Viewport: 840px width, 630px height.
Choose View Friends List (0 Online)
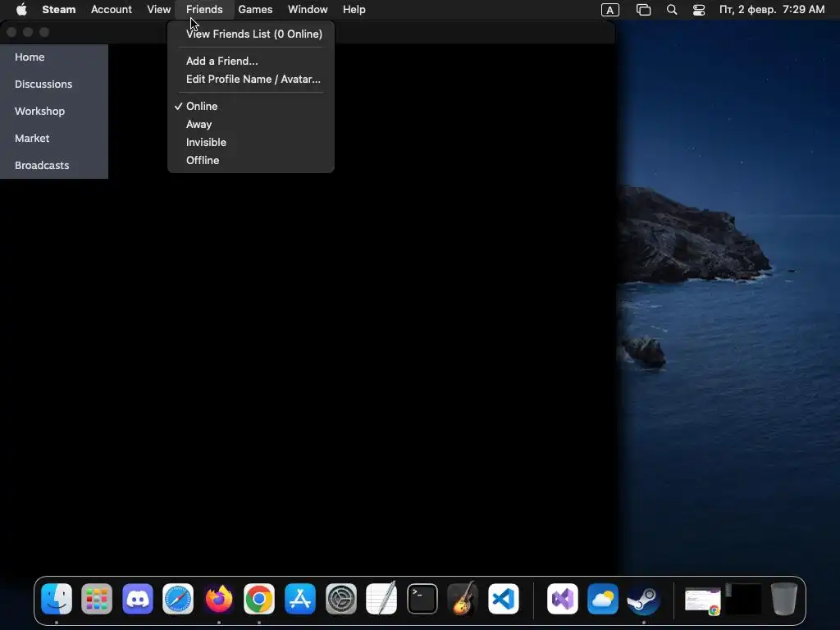251,34
